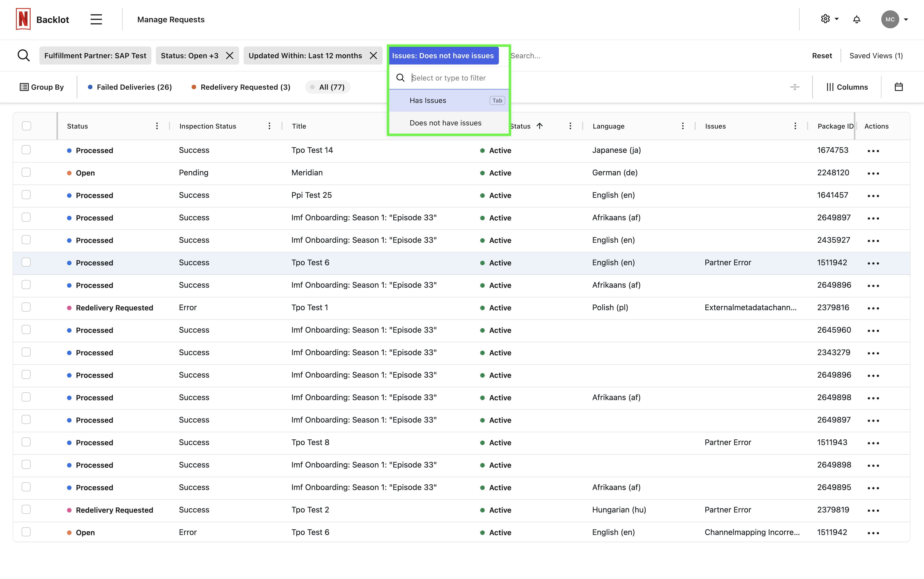Toggle the select-all rows checkbox
Screen dimensions: 924x579
[x=27, y=126]
